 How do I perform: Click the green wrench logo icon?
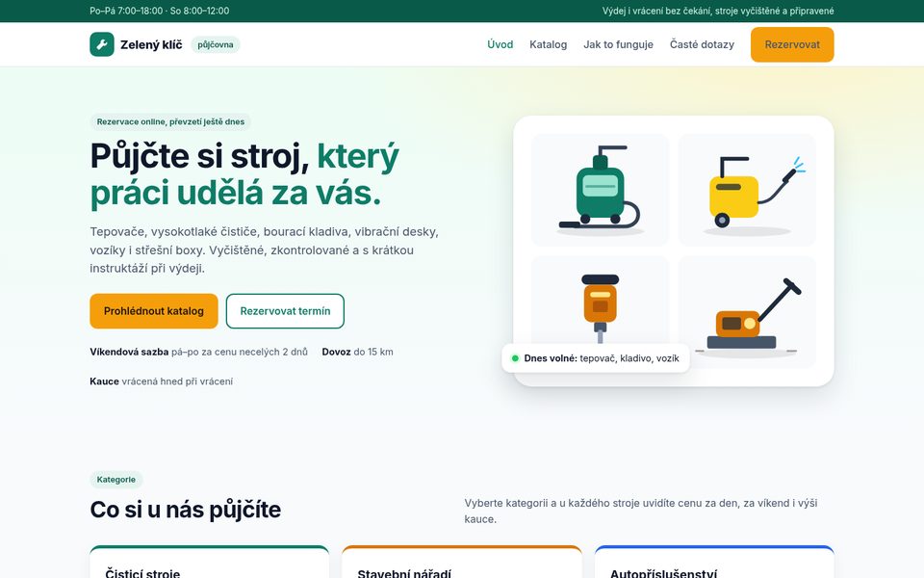click(x=102, y=45)
